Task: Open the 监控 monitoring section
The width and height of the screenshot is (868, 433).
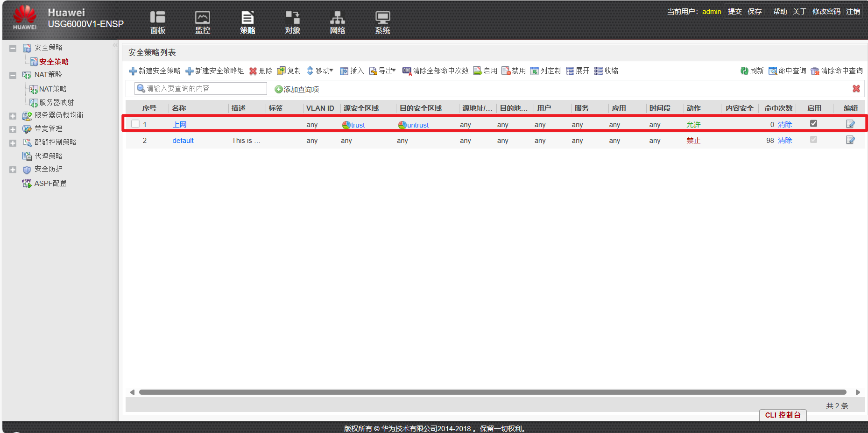Action: (x=202, y=22)
